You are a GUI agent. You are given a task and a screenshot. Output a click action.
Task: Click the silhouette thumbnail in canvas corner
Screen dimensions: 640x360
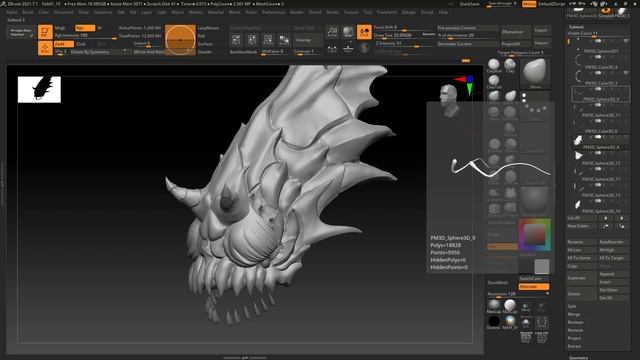pyautogui.click(x=39, y=89)
